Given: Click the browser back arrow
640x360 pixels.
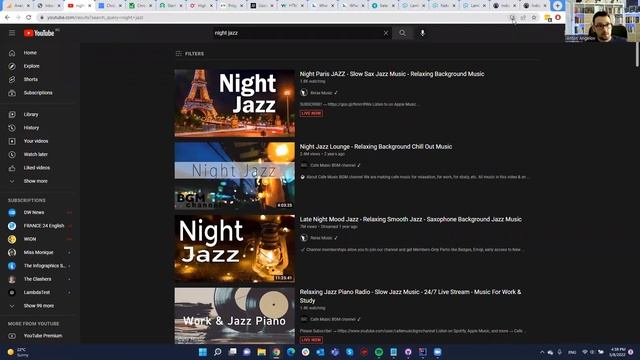Looking at the screenshot, I should [7, 18].
